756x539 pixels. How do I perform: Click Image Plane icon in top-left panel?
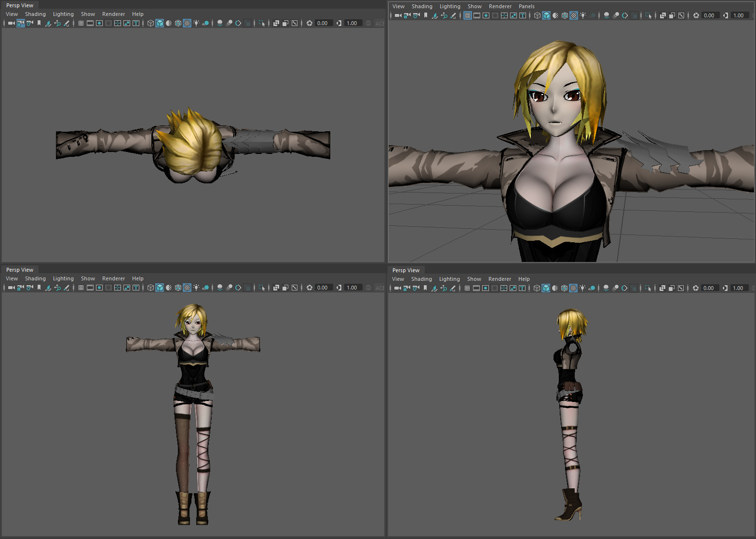click(48, 23)
